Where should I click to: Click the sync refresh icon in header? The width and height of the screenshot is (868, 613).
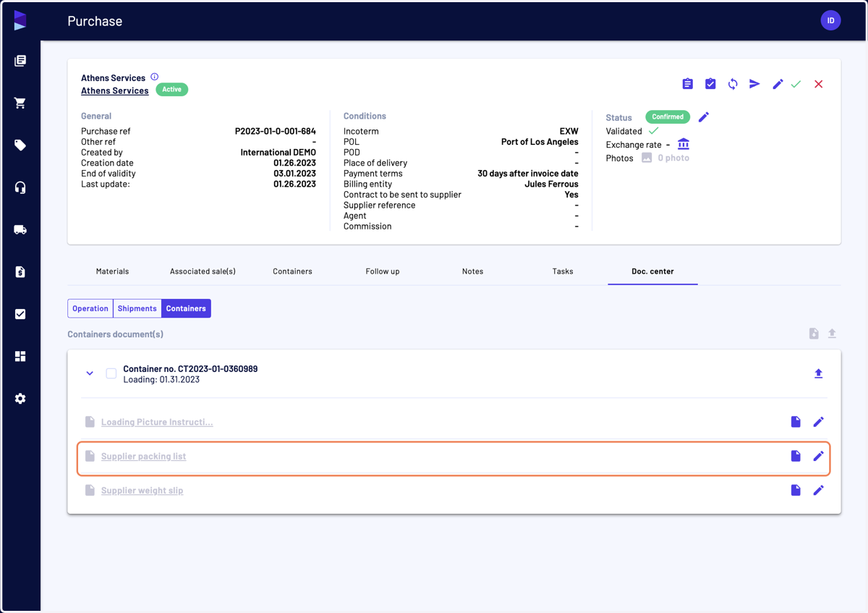pos(733,84)
